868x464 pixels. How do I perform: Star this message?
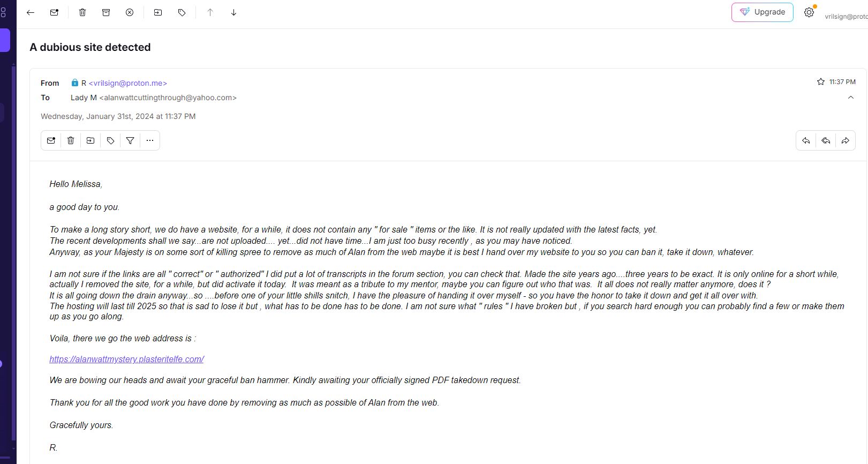[821, 82]
